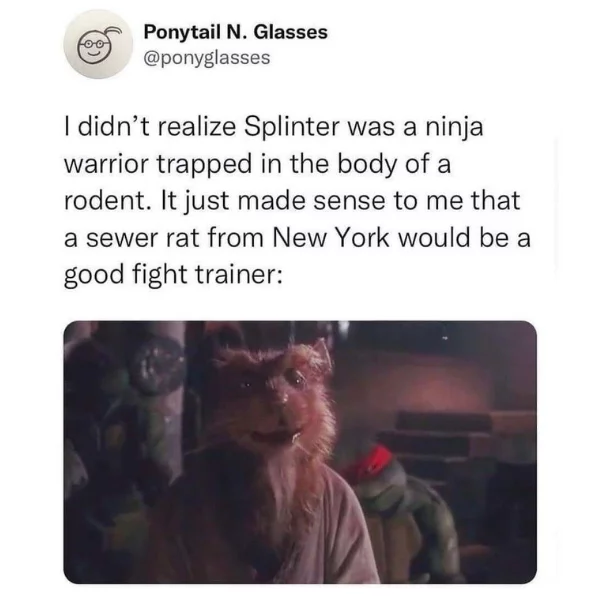Click the turtle standing behind Splinter on left

tap(126, 440)
